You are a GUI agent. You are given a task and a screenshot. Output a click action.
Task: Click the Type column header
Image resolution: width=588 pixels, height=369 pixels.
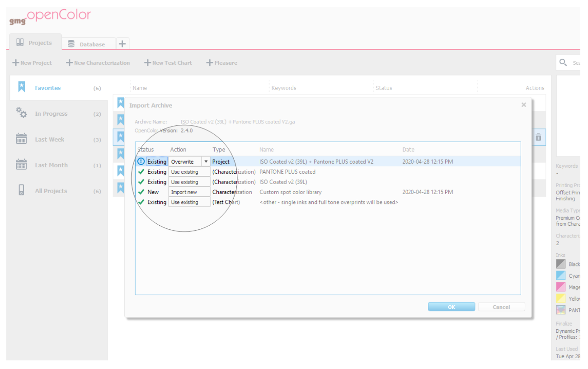click(x=219, y=150)
